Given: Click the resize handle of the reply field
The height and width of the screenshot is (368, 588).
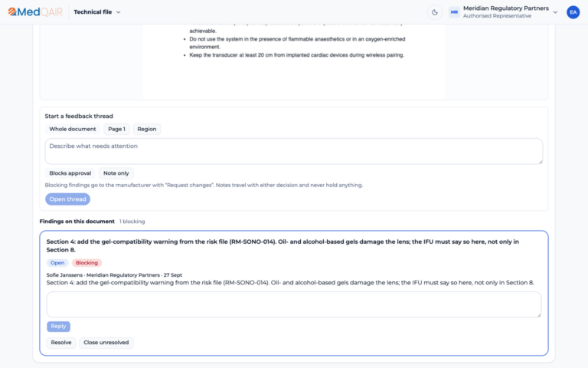Looking at the screenshot, I should (538, 314).
